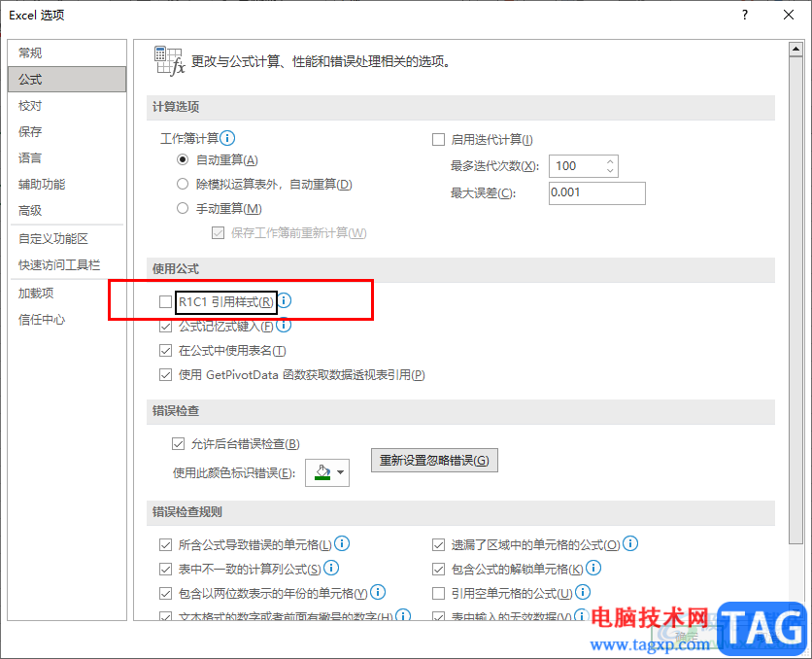
Task: Toggle 所含公式导致错误的单元格 checkbox
Action: 166,545
